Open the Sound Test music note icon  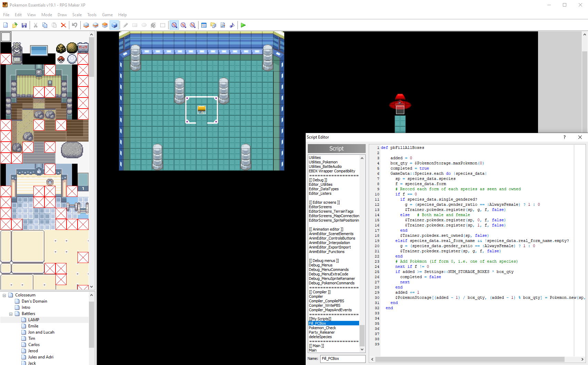(x=232, y=25)
